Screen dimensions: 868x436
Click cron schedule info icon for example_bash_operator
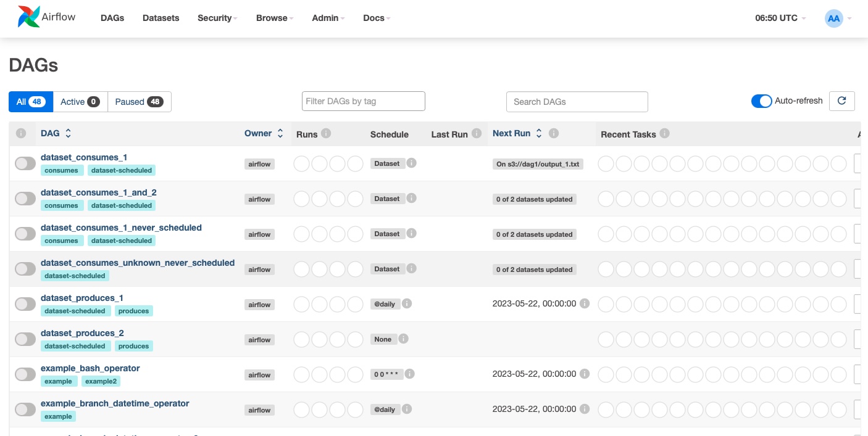409,374
